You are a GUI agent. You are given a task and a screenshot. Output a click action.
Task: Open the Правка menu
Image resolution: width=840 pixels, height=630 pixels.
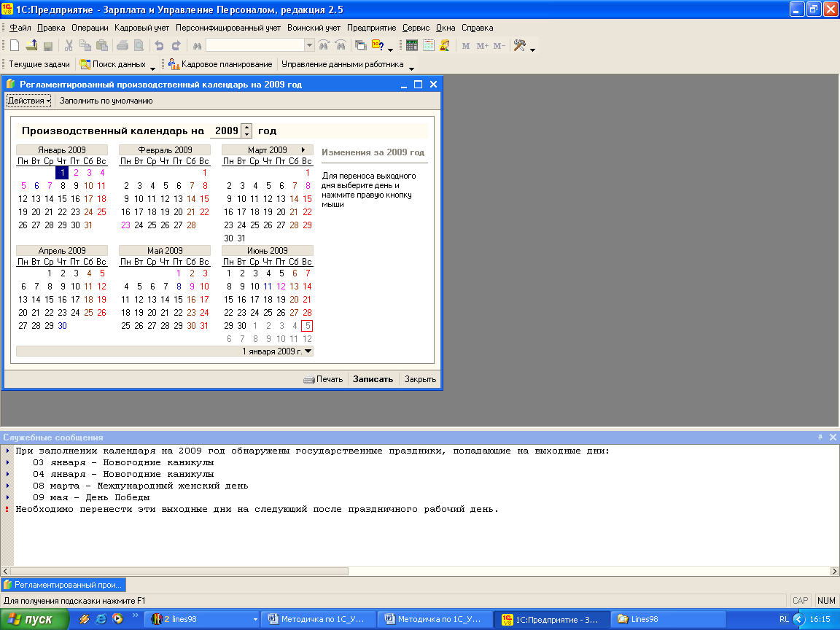tap(51, 28)
